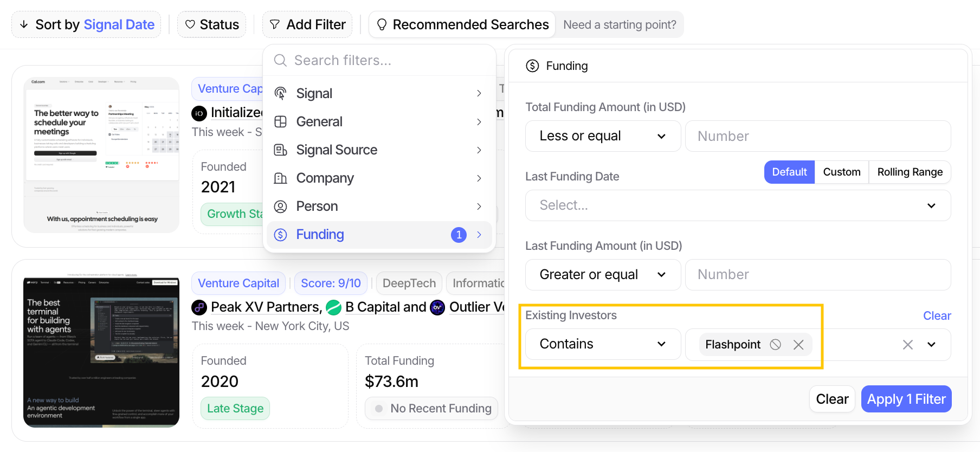Select Default date mode for Last Funding Date
This screenshot has width=980, height=452.
coord(789,172)
